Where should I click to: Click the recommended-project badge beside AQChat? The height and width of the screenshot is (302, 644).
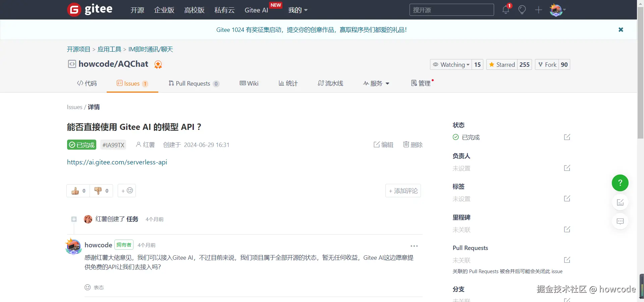click(158, 64)
